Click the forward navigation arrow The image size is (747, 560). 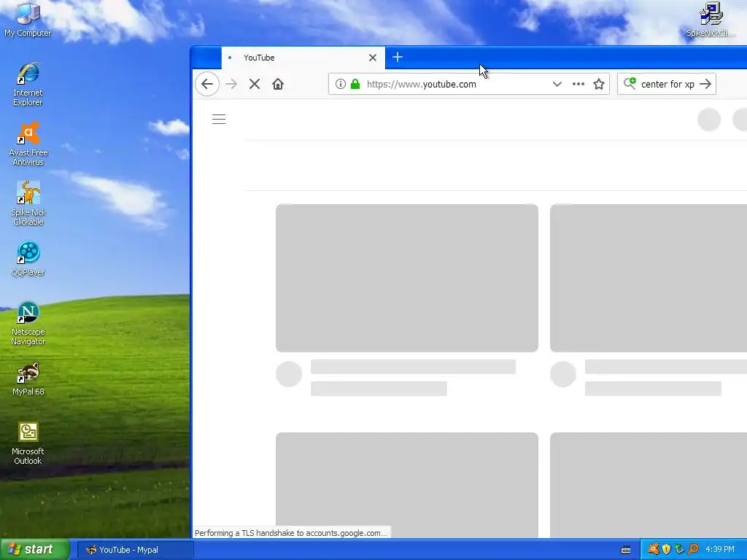pyautogui.click(x=231, y=85)
